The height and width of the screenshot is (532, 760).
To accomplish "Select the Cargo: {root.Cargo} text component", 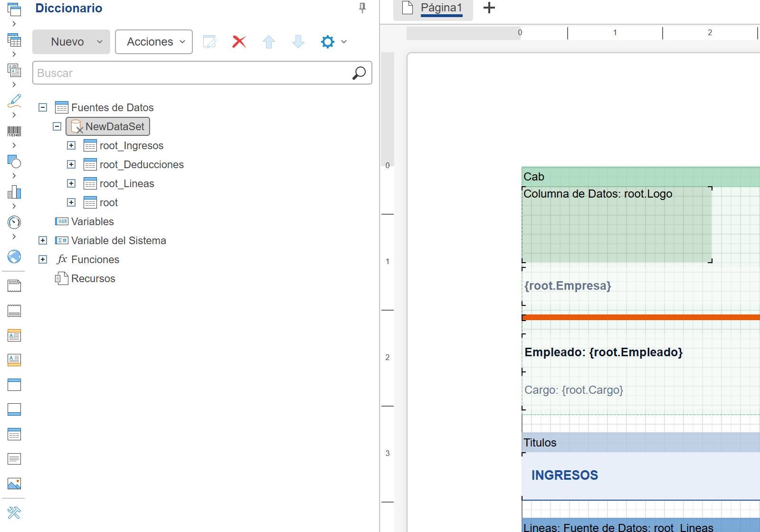I will click(x=574, y=390).
